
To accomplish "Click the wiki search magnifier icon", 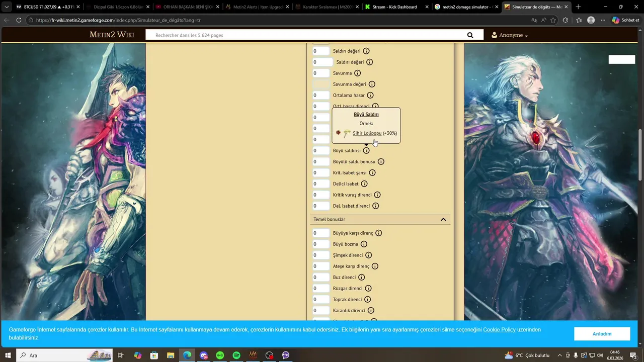I will pyautogui.click(x=470, y=35).
